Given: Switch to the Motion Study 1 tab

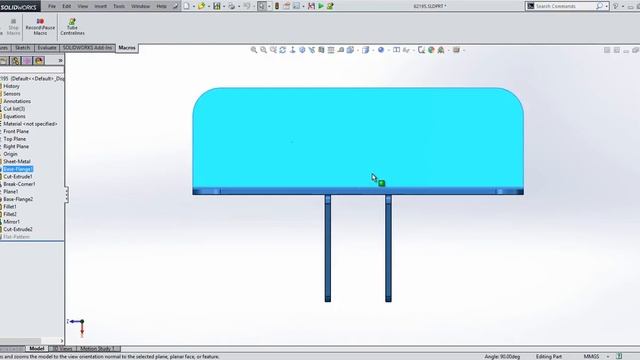Looking at the screenshot, I should (98, 349).
